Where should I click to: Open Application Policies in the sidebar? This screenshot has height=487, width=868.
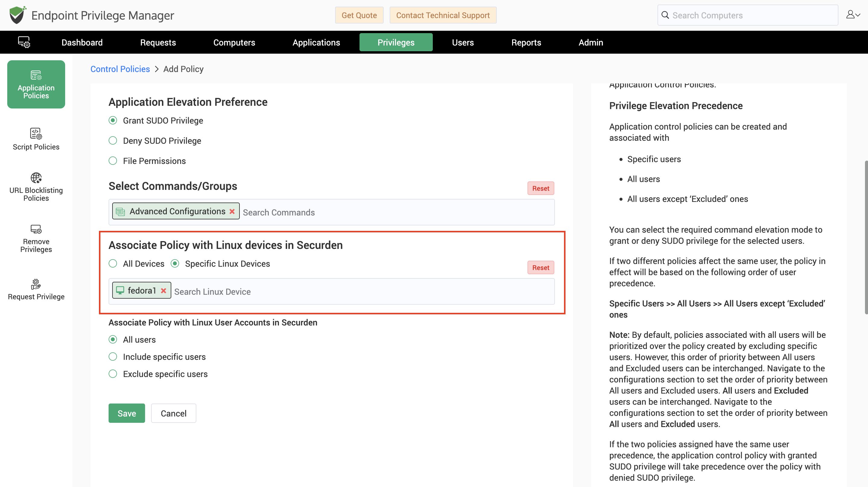tap(36, 84)
